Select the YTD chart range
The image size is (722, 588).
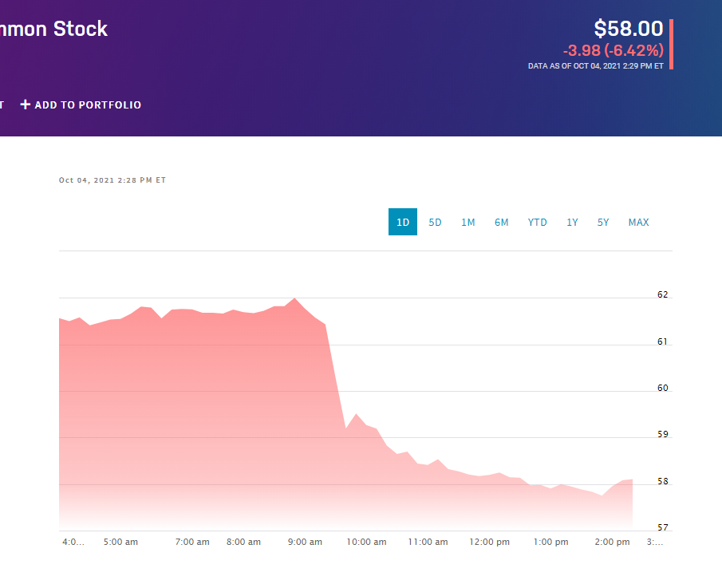[x=537, y=222]
